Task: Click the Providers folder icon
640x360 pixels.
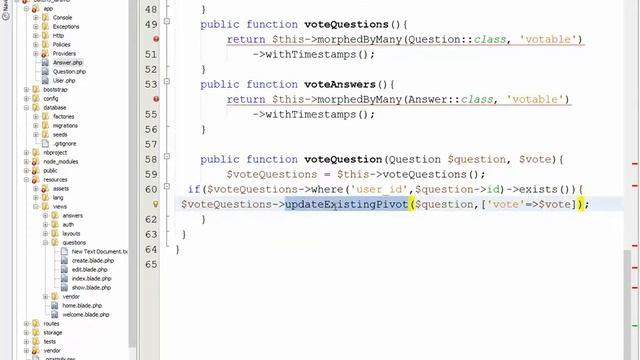Action: tap(45, 53)
